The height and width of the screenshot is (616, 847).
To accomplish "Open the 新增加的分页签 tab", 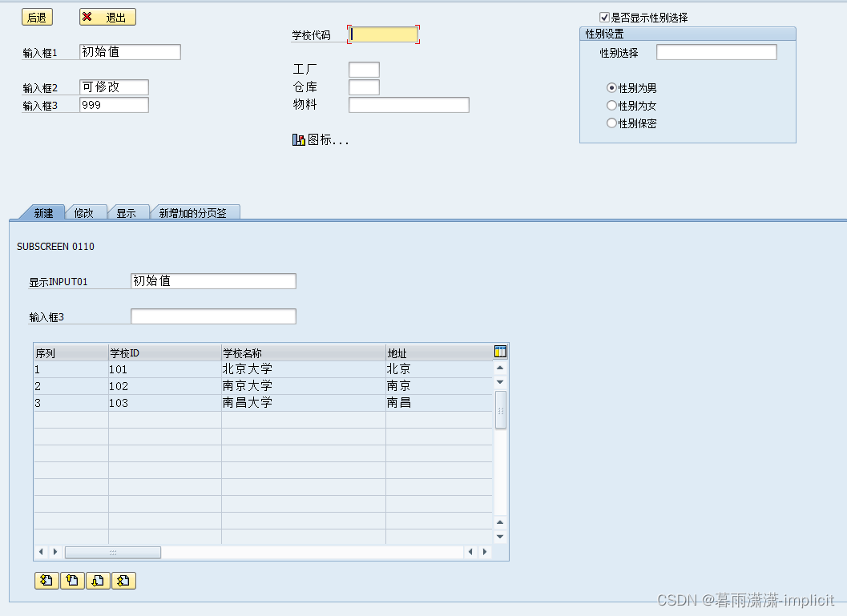I will [x=195, y=212].
